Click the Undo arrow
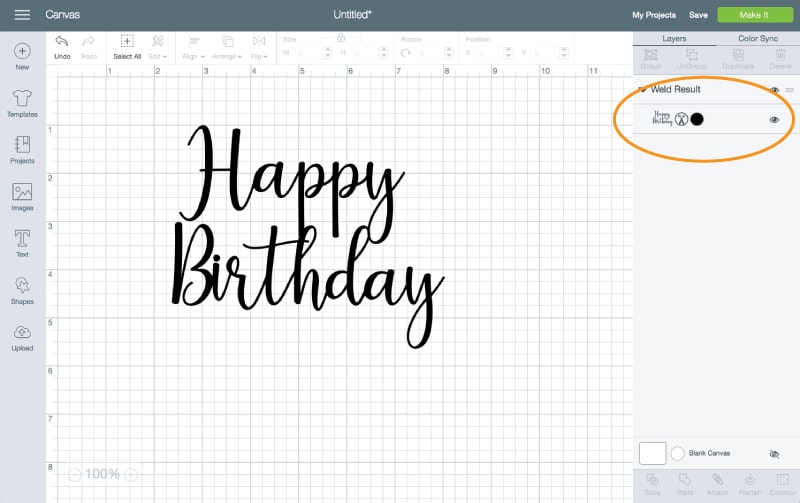This screenshot has width=800, height=503. pos(62,42)
